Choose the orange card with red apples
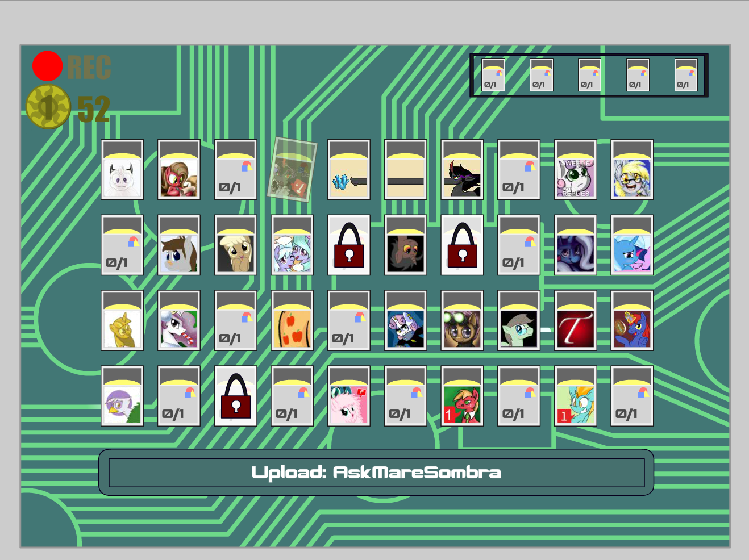Viewport: 749px width, 560px height. point(293,320)
